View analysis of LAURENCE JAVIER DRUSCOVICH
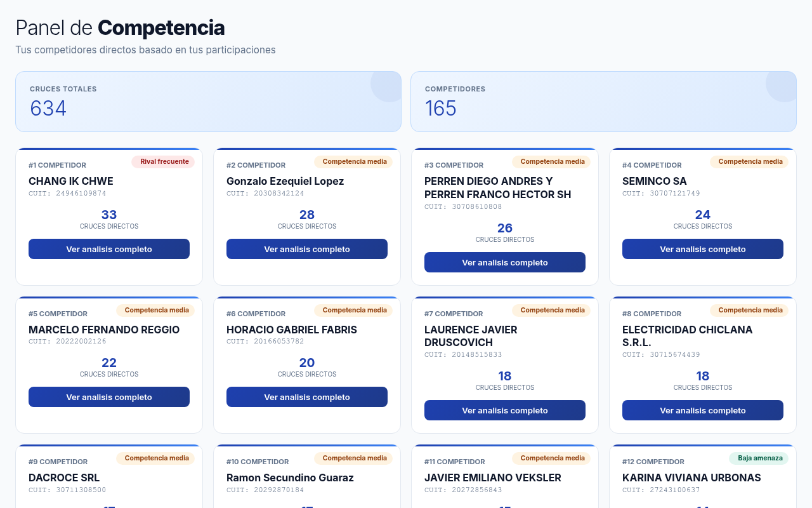Image resolution: width=812 pixels, height=508 pixels. pos(504,410)
